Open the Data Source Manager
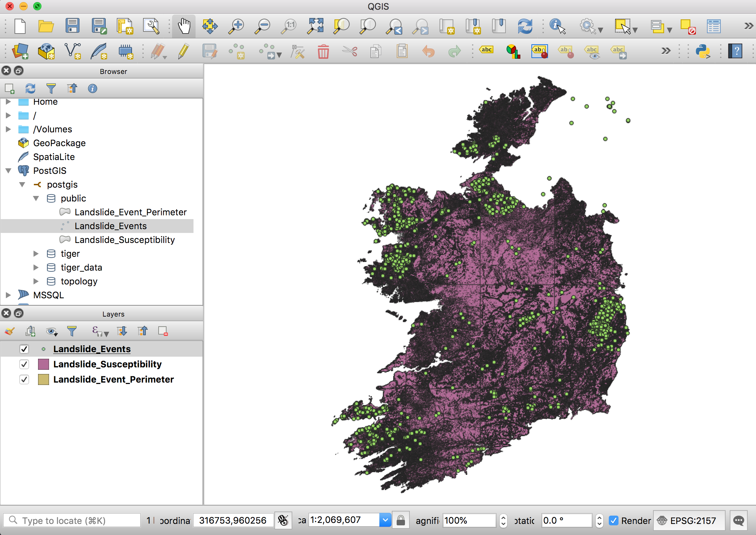 20,51
